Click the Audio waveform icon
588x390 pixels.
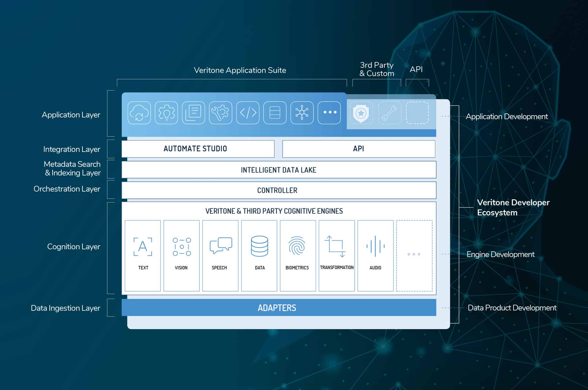(376, 246)
